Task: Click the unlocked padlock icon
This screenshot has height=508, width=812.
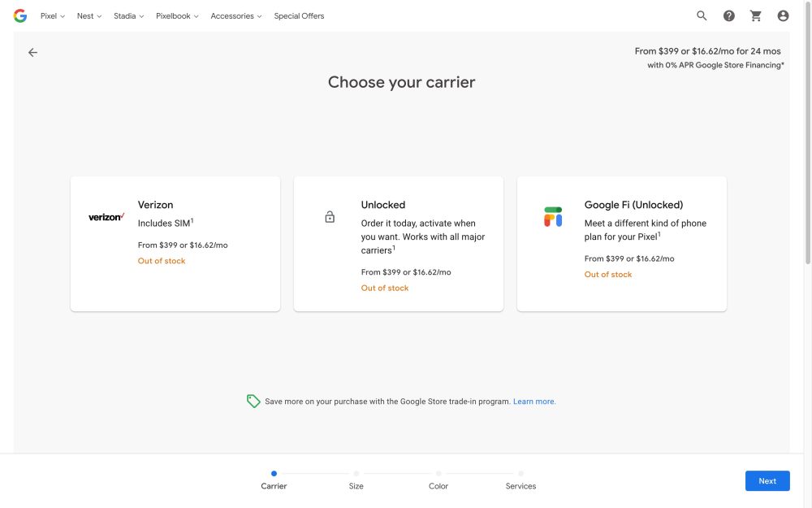Action: click(330, 217)
